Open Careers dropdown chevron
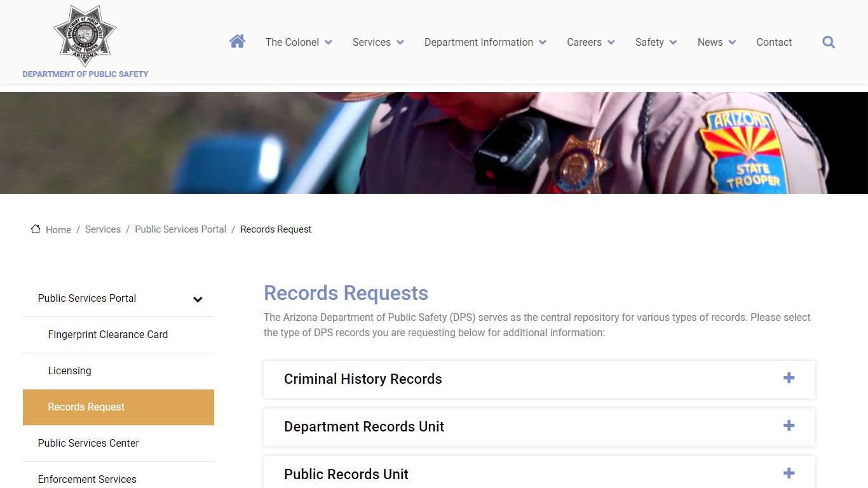 click(611, 43)
